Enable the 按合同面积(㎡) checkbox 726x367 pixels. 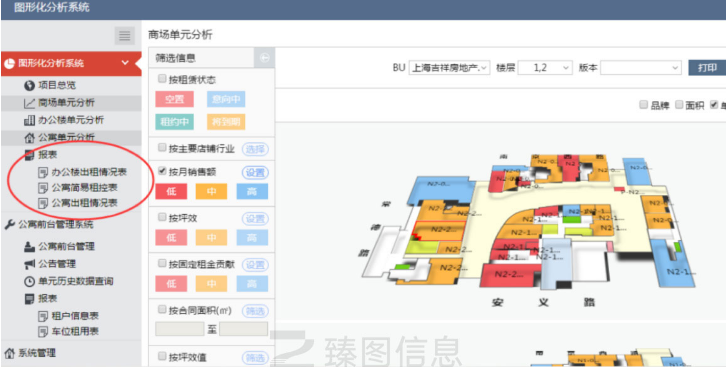pyautogui.click(x=162, y=309)
